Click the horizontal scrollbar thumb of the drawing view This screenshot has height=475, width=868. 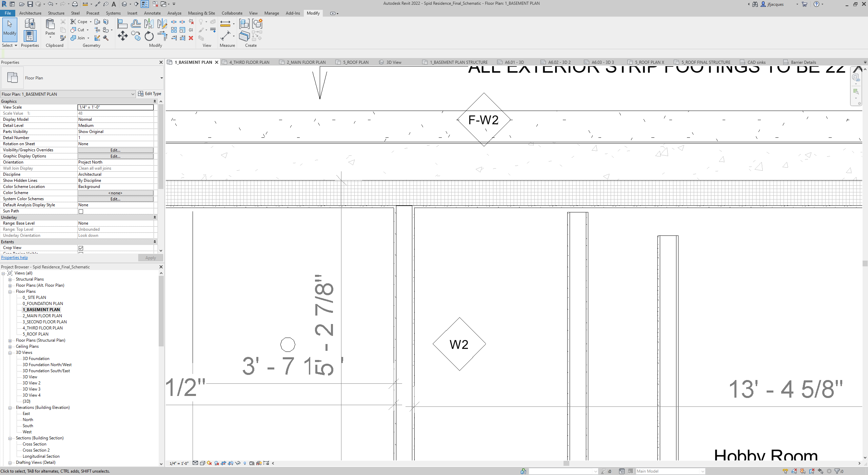pos(566,463)
